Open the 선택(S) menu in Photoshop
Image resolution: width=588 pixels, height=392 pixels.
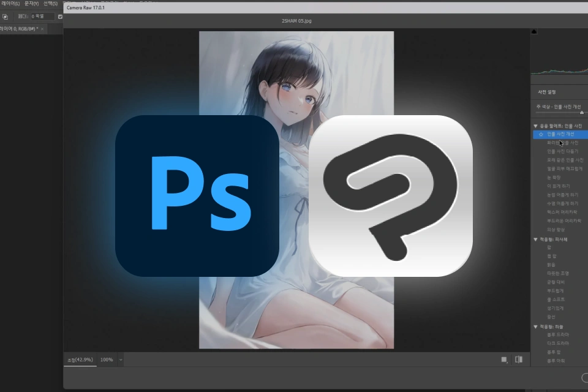point(50,4)
